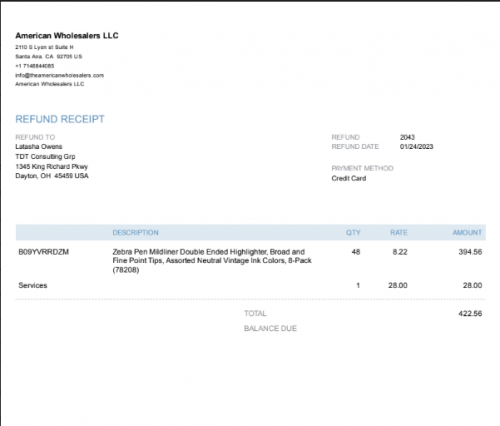Click the rate 8.22 cell

point(400,252)
